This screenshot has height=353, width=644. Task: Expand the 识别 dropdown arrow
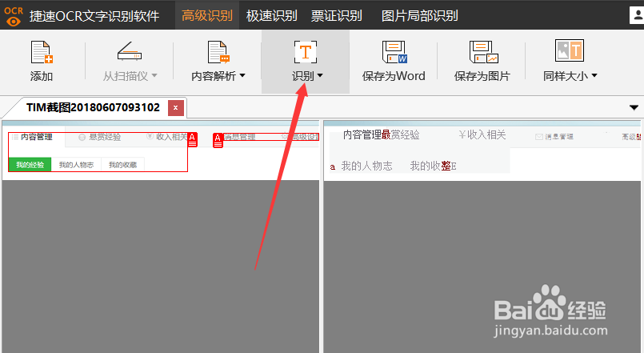[320, 75]
